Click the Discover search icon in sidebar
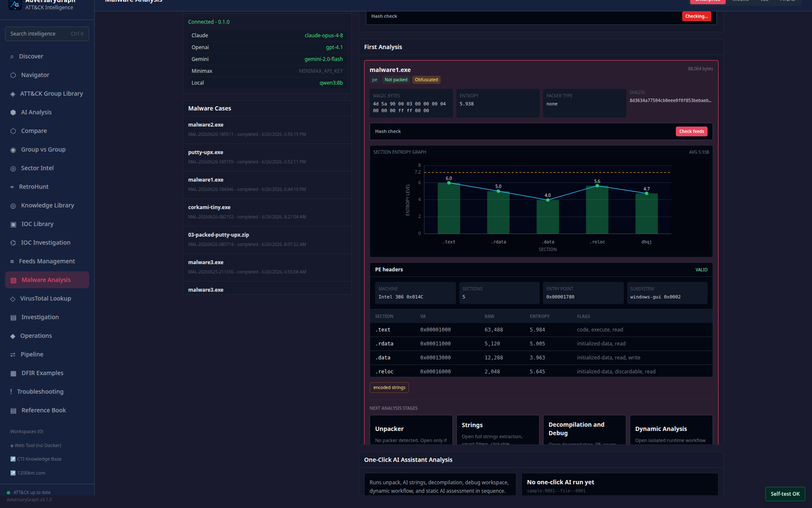This screenshot has width=812, height=508. 12,57
